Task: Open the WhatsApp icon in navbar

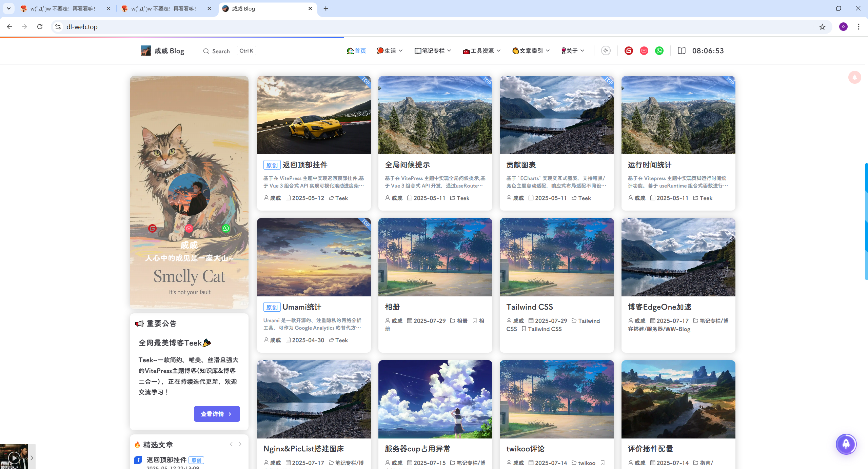Action: click(659, 51)
